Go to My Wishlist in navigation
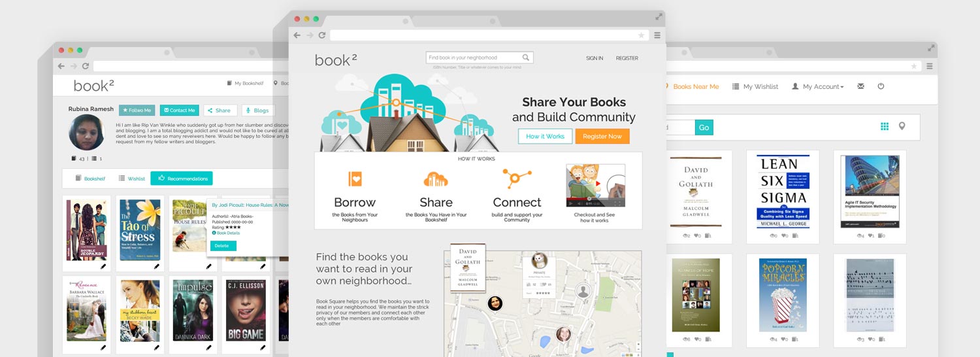The image size is (980, 357). pyautogui.click(x=755, y=86)
